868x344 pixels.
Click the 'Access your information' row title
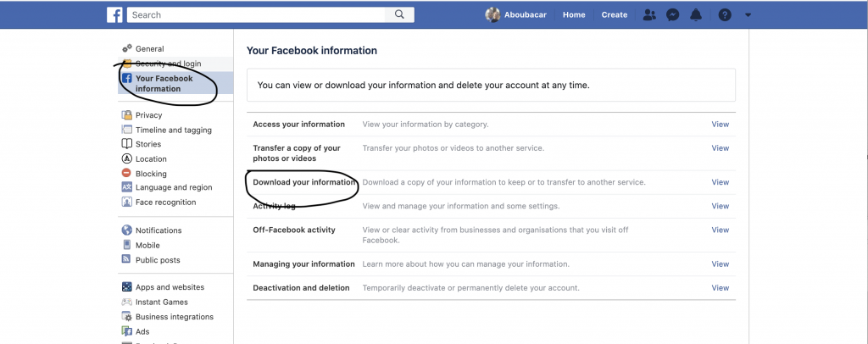click(x=299, y=125)
